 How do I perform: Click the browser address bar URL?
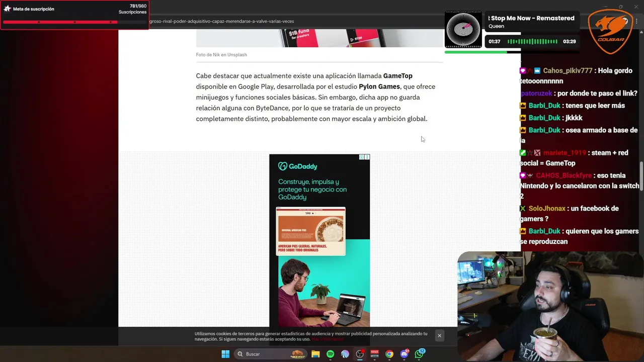[221, 21]
